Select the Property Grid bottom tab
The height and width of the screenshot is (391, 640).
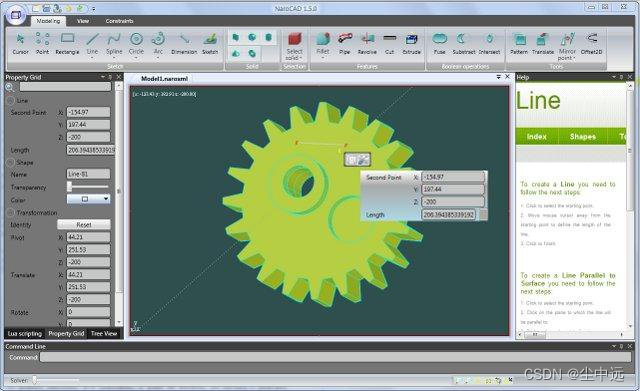(66, 333)
